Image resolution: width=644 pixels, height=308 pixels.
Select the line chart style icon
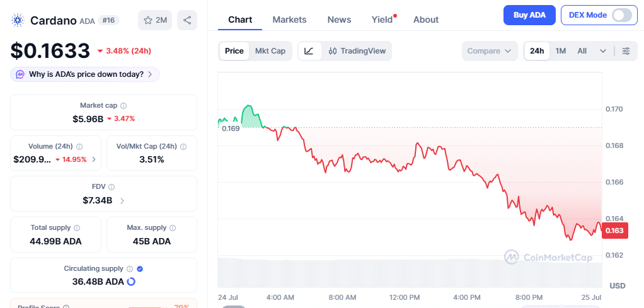[309, 51]
